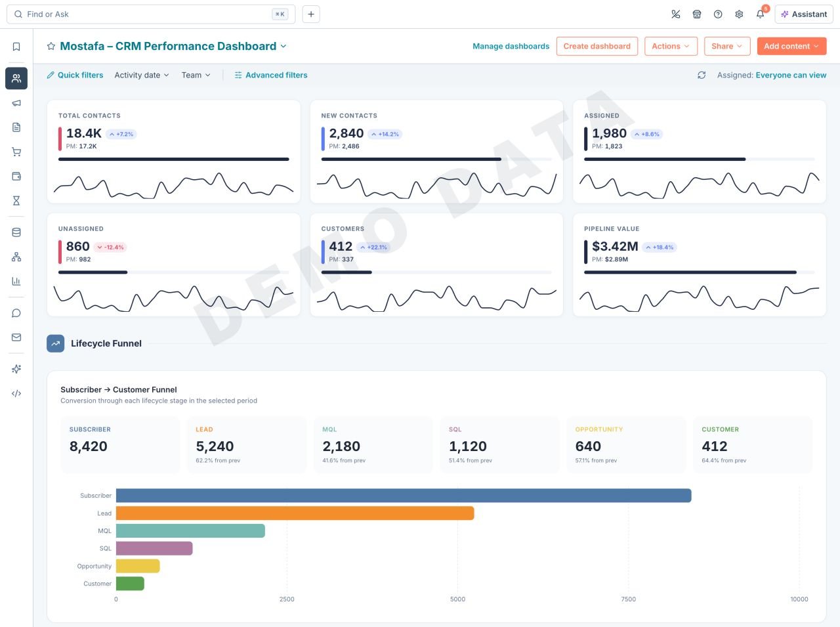Open the Help question mark icon

(718, 14)
